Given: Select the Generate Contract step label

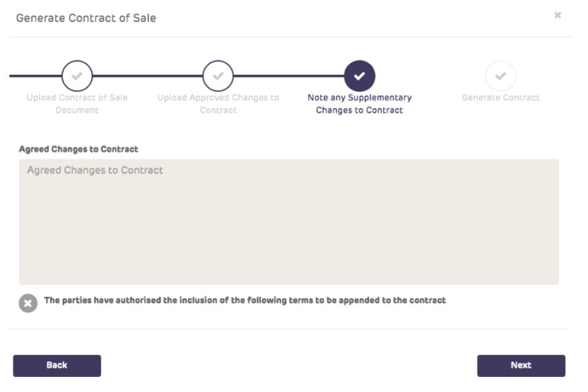Looking at the screenshot, I should [x=501, y=98].
